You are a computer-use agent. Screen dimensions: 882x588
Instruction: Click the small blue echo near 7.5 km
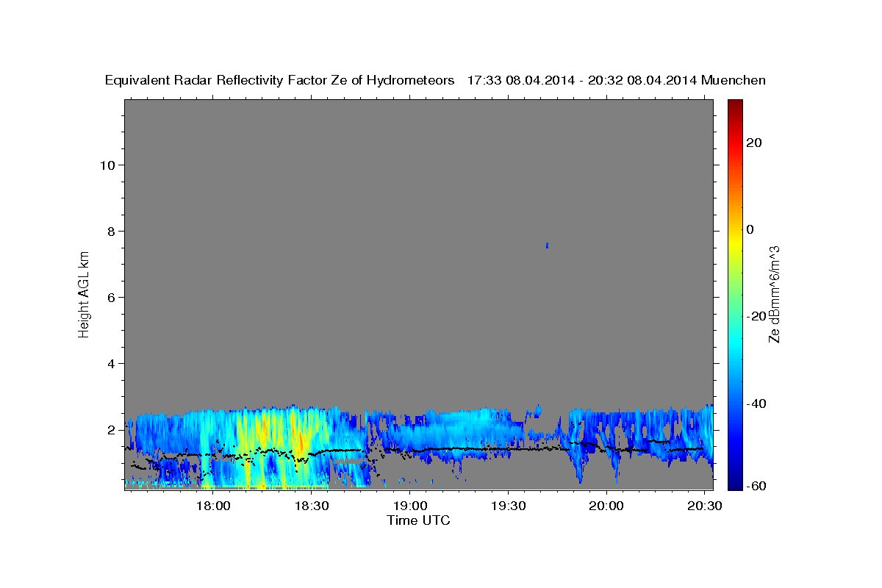(547, 245)
